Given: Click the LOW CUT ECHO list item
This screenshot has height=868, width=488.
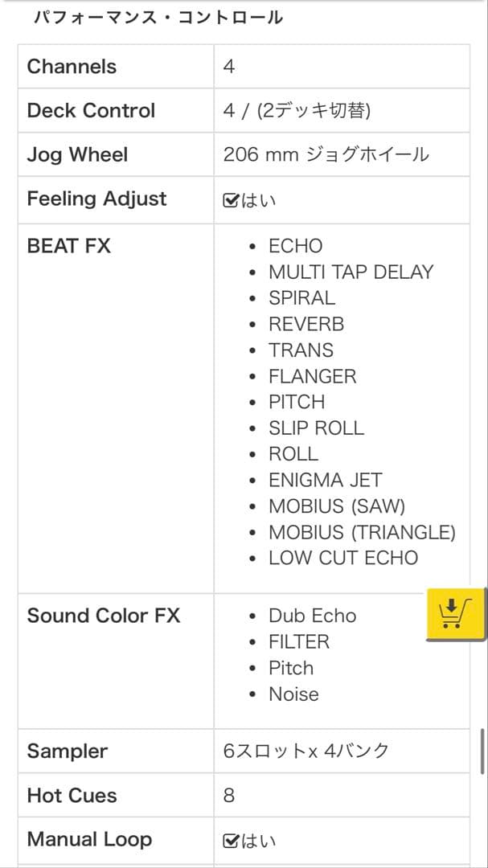Looking at the screenshot, I should (343, 557).
